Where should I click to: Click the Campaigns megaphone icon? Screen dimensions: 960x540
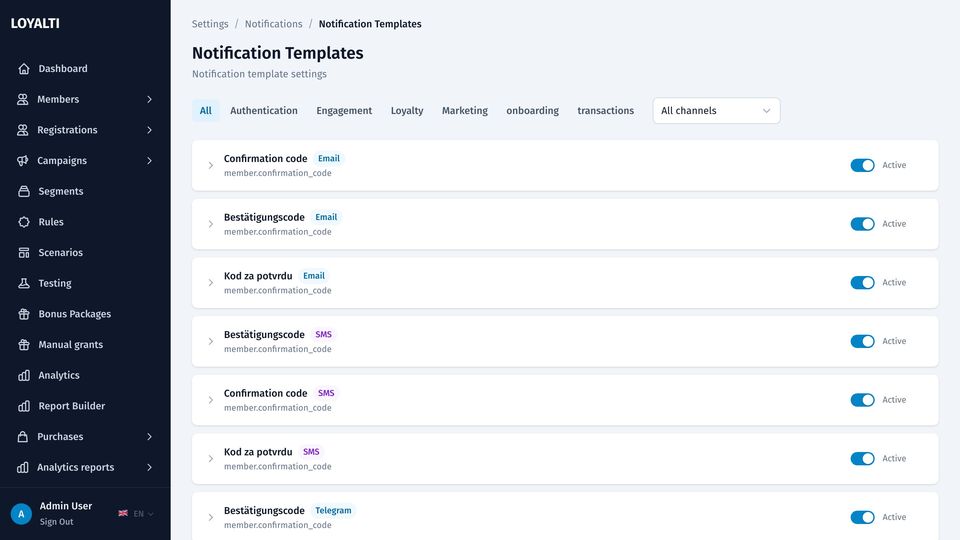pyautogui.click(x=23, y=160)
